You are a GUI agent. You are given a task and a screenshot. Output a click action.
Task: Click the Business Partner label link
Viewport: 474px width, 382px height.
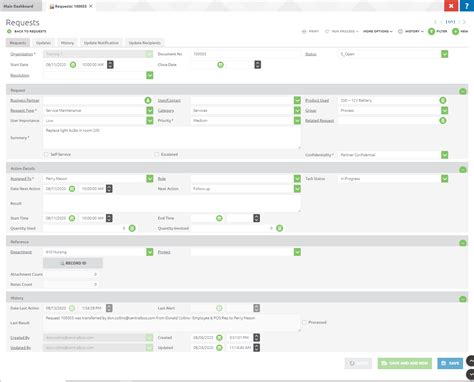tap(25, 100)
